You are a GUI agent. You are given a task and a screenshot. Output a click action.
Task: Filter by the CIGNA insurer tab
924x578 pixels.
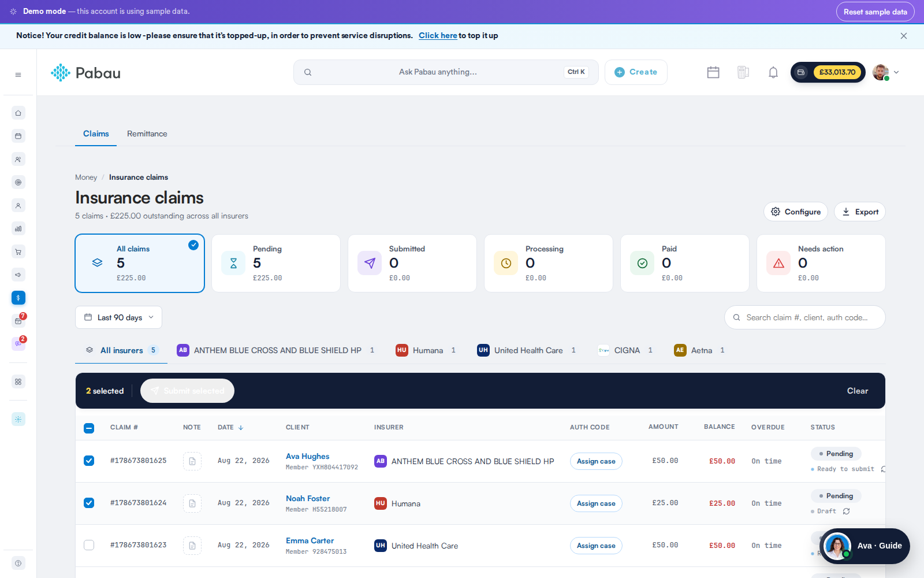pos(625,350)
